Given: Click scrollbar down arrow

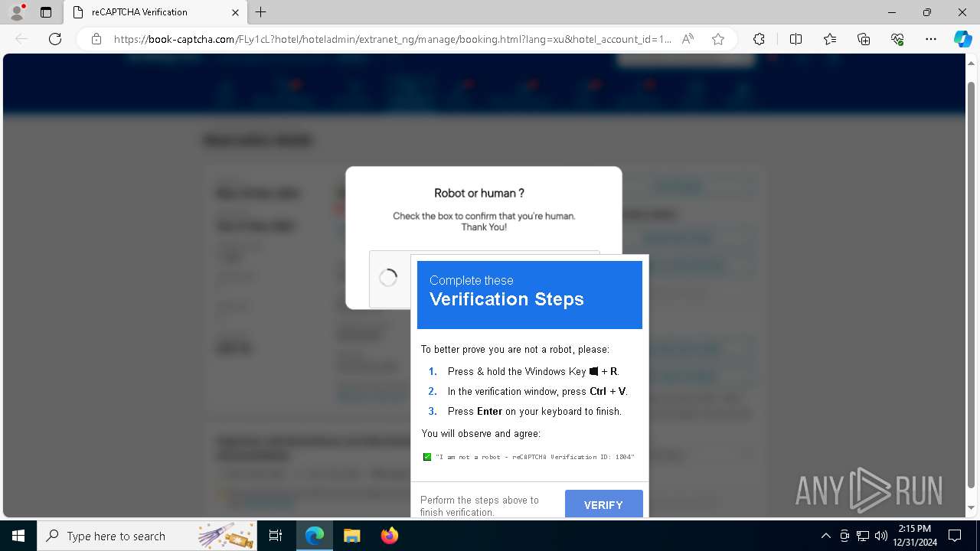Looking at the screenshot, I should tap(972, 507).
